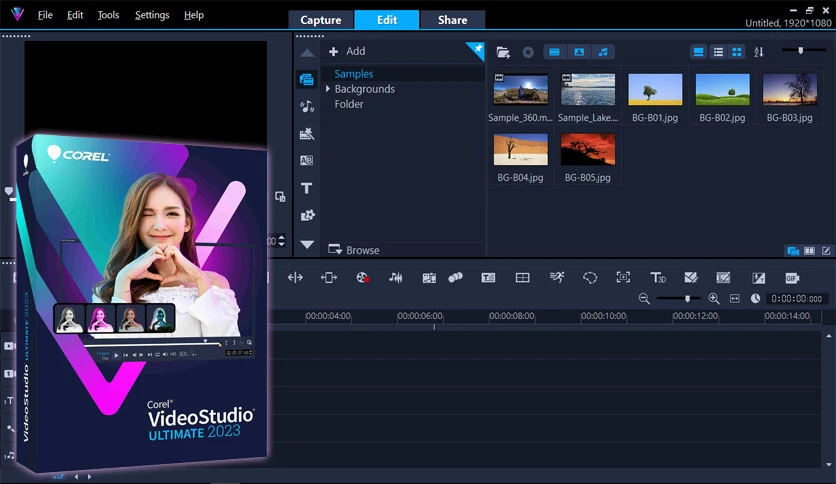
Task: Click the Subtitle Editor icon
Action: pos(488,278)
